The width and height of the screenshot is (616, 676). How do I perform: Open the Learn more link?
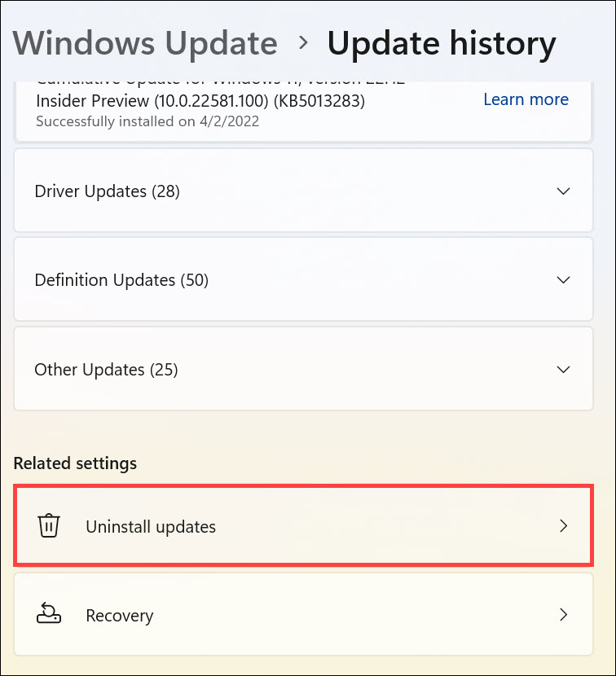pos(526,99)
